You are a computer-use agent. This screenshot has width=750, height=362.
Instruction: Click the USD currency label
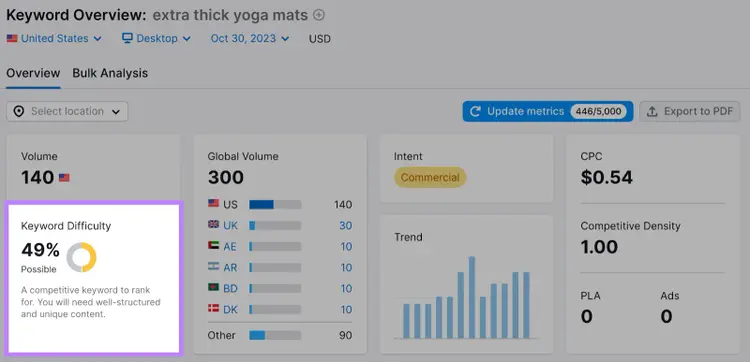point(320,39)
